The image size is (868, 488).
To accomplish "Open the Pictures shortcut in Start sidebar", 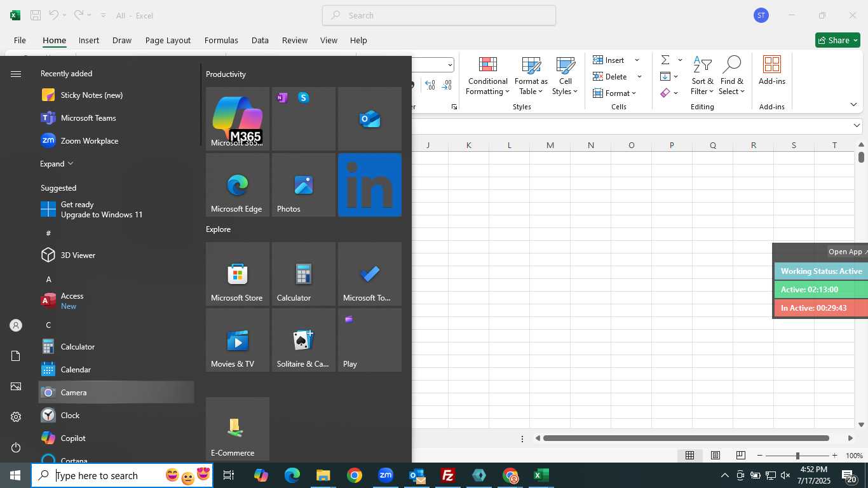I will pos(16,386).
